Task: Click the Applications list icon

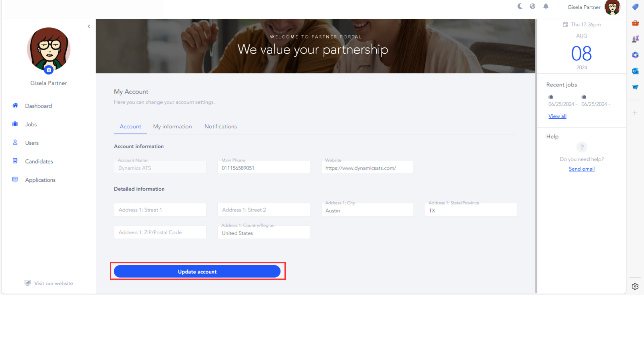Action: coord(15,179)
